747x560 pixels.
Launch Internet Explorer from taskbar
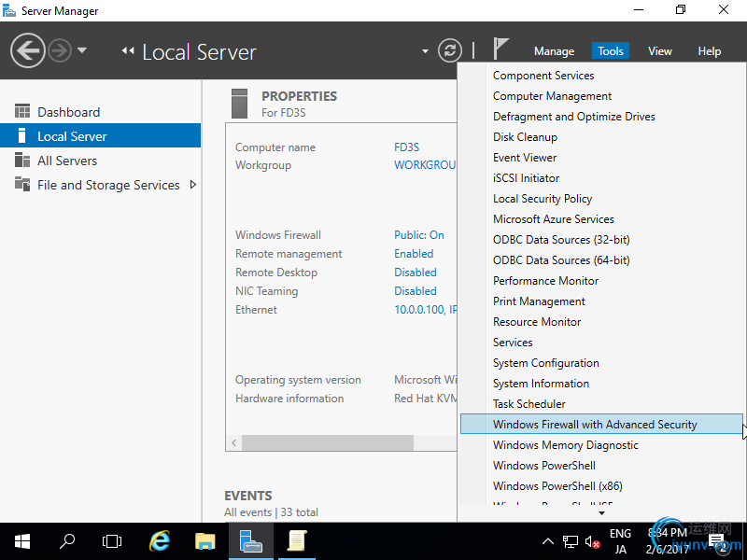click(x=160, y=541)
